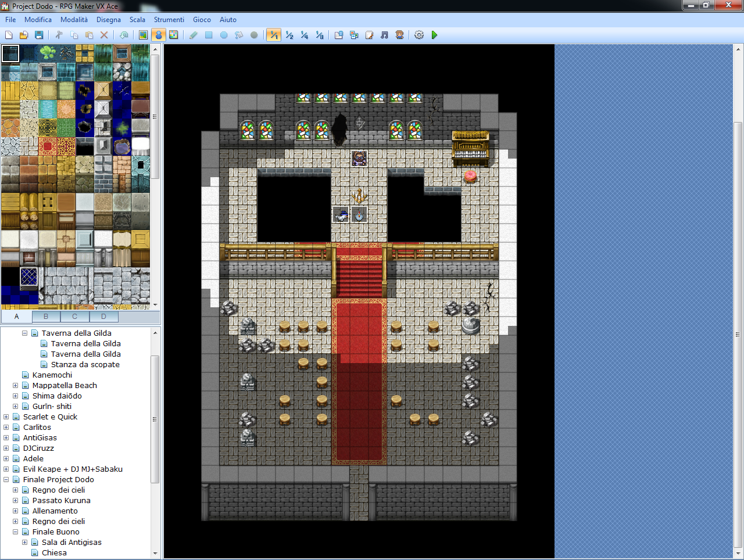Viewport: 744px width, 560px height.
Task: Select the Adele map entry
Action: (33, 459)
